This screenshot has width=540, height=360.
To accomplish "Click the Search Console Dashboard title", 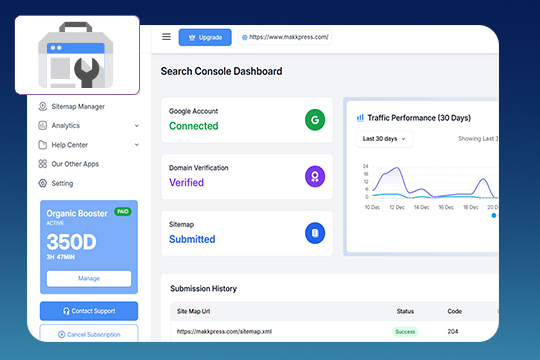I will [221, 71].
